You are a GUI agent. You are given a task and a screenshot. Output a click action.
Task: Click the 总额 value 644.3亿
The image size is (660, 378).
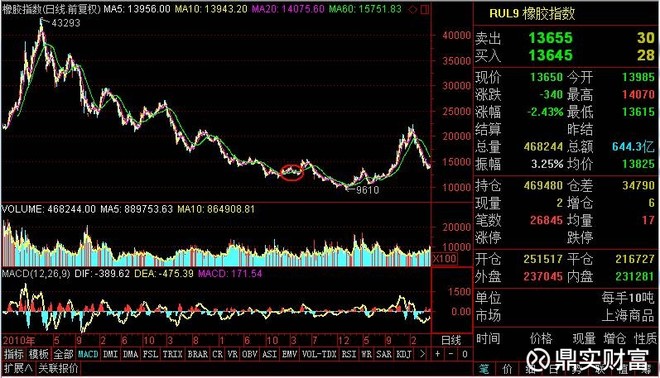[633, 146]
